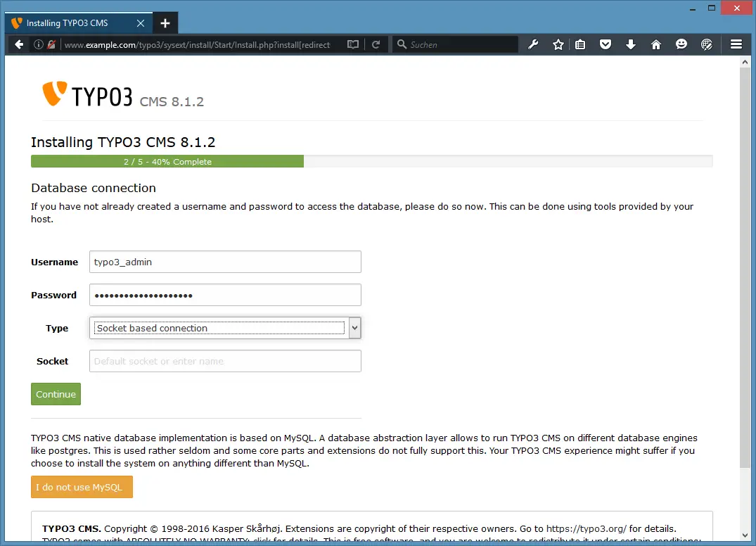Image resolution: width=756 pixels, height=546 pixels.
Task: Open a new tab with plus button
Action: 165,23
